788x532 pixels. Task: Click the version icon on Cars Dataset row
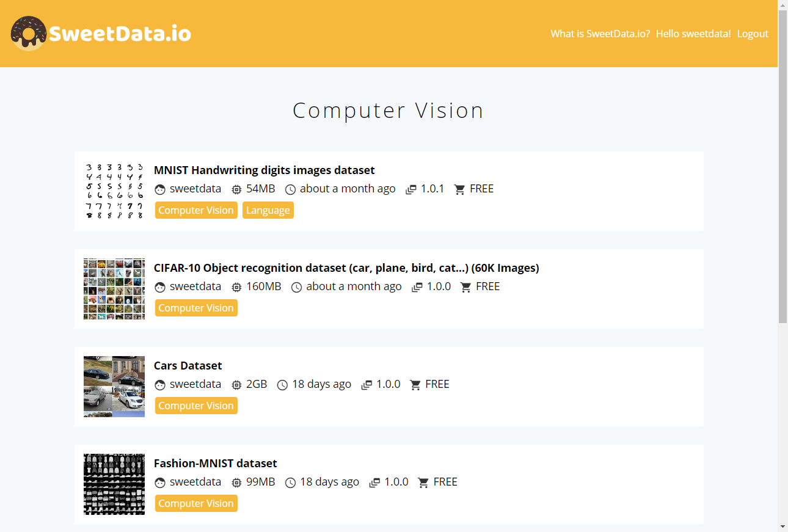click(x=367, y=385)
